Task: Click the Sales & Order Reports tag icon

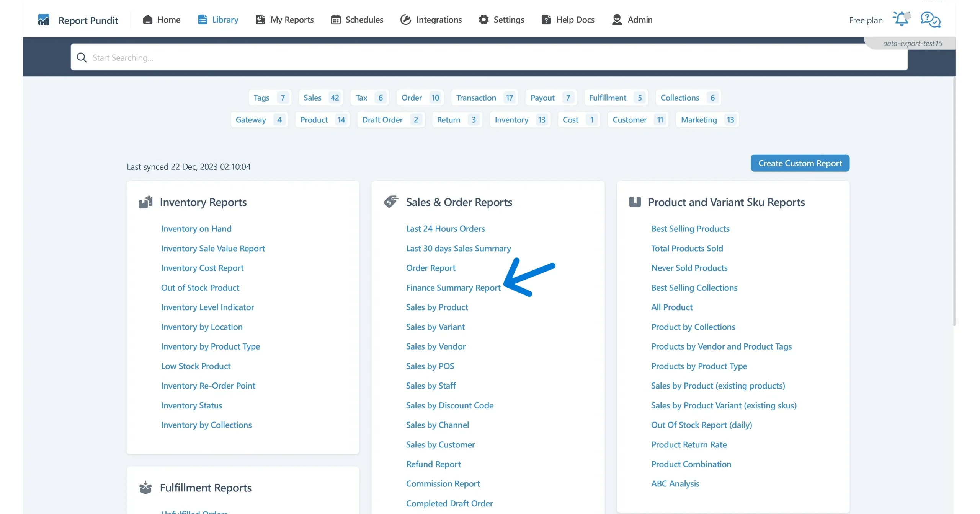Action: tap(391, 202)
